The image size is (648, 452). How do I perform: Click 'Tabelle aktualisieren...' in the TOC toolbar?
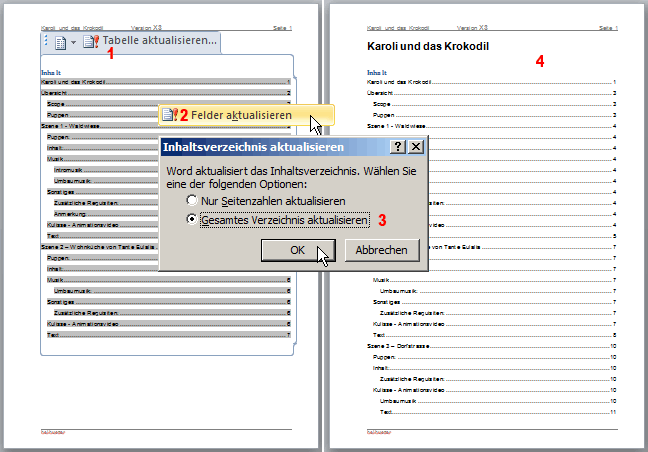159,41
